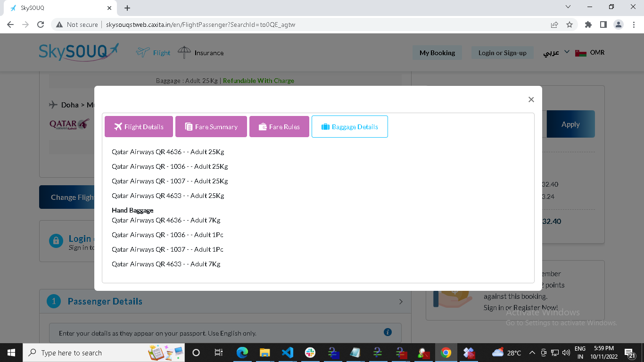
Task: Open the Insurance umbrella icon
Action: coord(184,52)
